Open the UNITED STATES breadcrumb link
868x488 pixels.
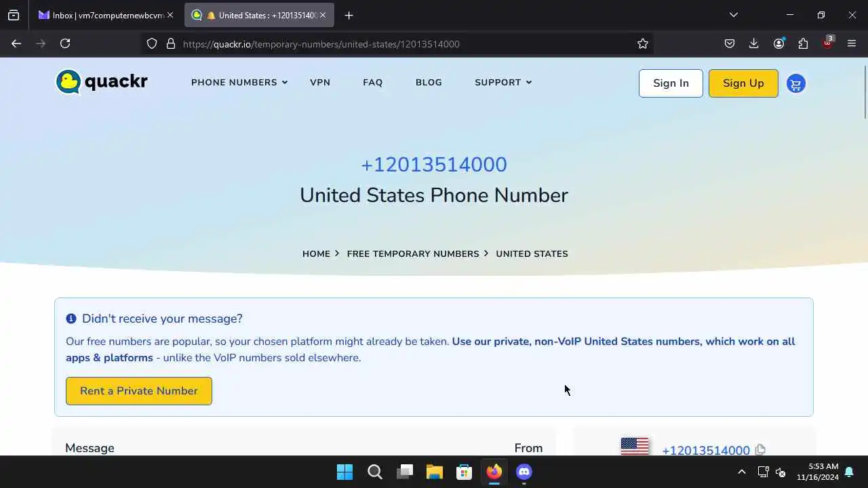pos(532,253)
